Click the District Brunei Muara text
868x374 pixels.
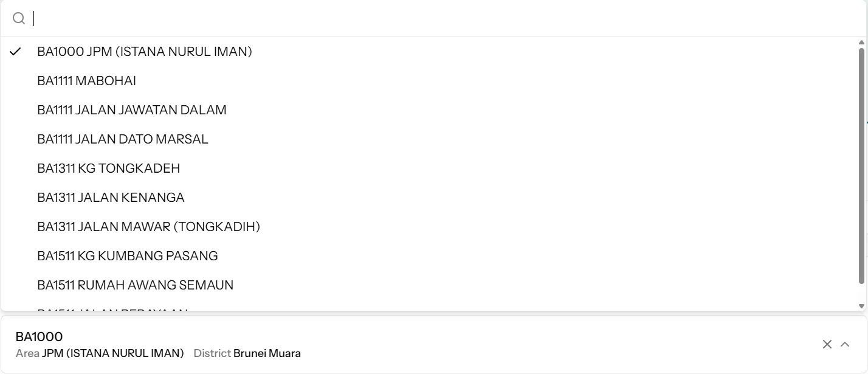point(247,353)
